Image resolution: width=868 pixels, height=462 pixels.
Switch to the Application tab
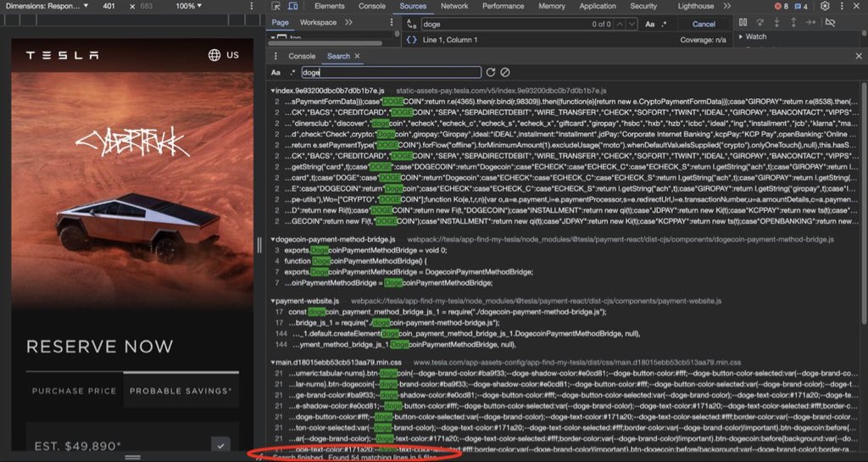[x=598, y=6]
